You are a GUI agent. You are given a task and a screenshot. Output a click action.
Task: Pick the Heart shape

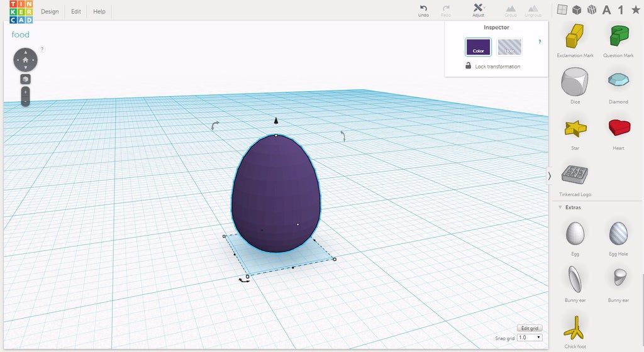(619, 128)
